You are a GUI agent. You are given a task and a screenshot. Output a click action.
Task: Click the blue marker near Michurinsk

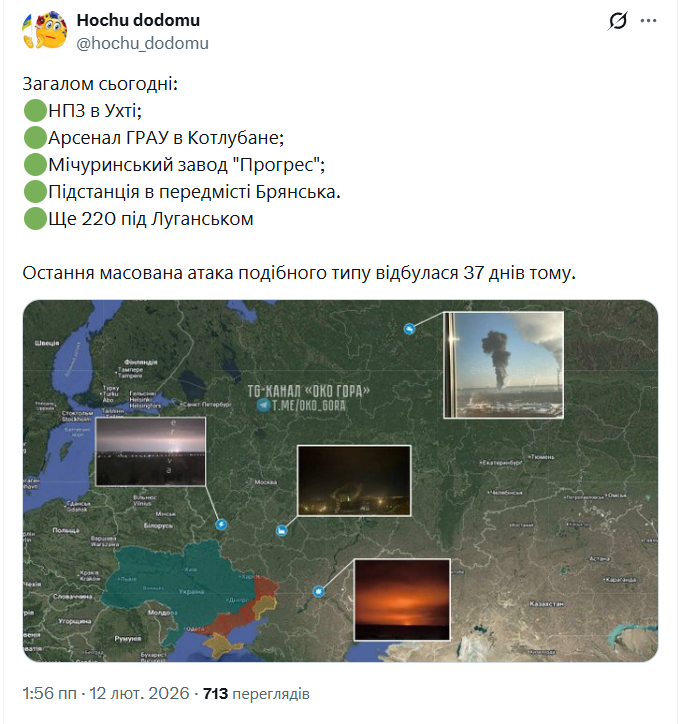click(x=282, y=530)
